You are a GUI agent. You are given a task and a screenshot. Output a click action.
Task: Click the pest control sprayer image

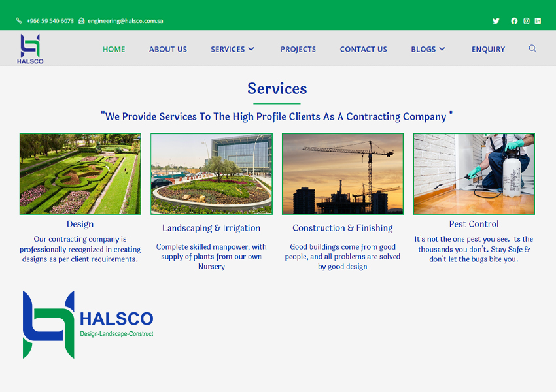click(474, 174)
